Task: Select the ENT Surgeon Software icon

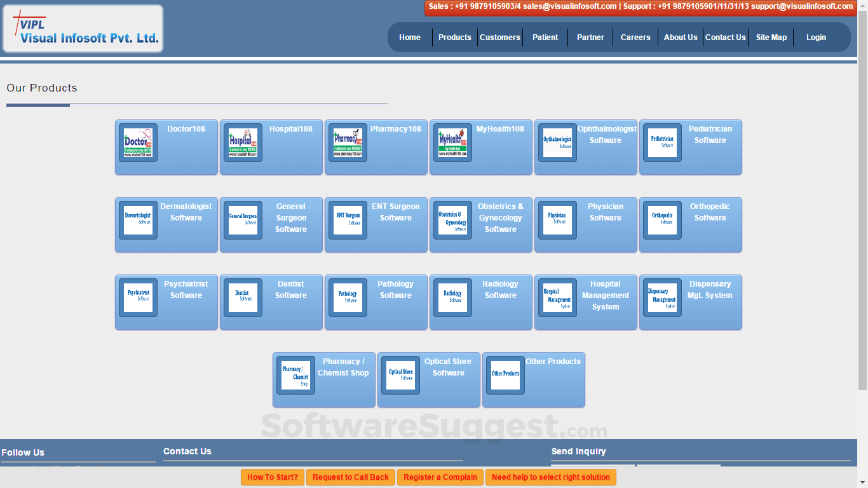Action: pos(347,220)
